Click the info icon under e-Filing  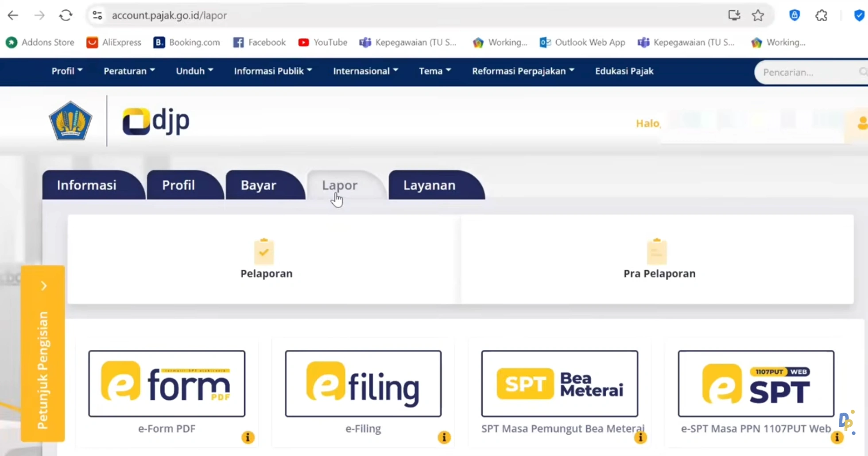click(x=444, y=437)
